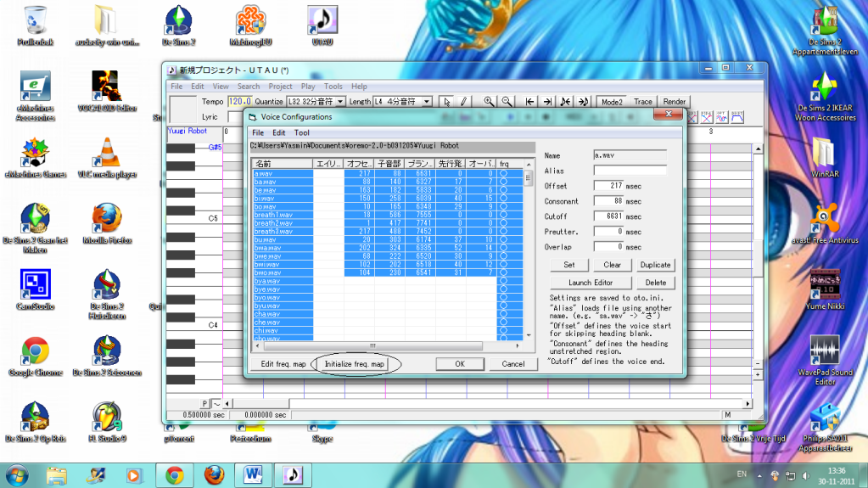The width and height of the screenshot is (868, 488).
Task: Expand the Length dropdown
Action: 427,102
